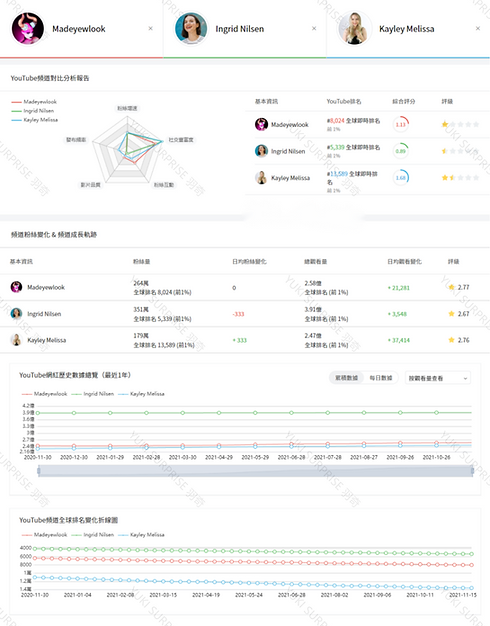This screenshot has height=626, width=490.
Task: Click Ingrid Nilsen avatar in subscriber growth table
Action: tap(16, 313)
